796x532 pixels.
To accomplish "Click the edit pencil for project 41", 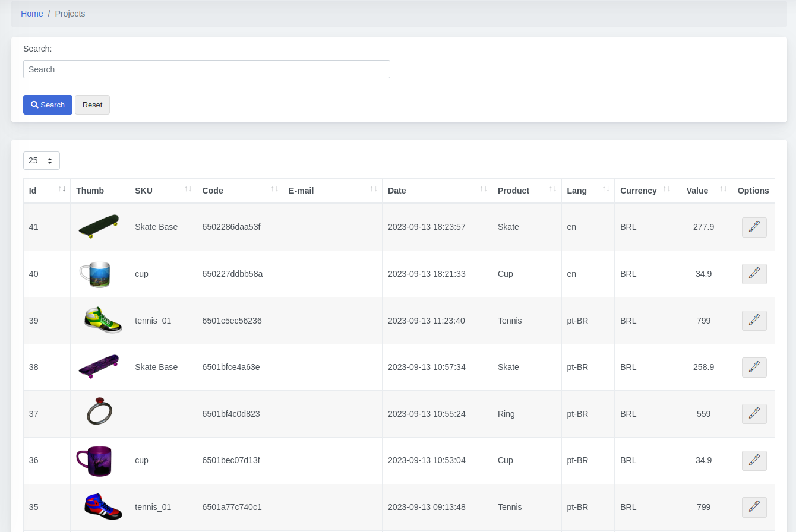I will click(x=754, y=227).
